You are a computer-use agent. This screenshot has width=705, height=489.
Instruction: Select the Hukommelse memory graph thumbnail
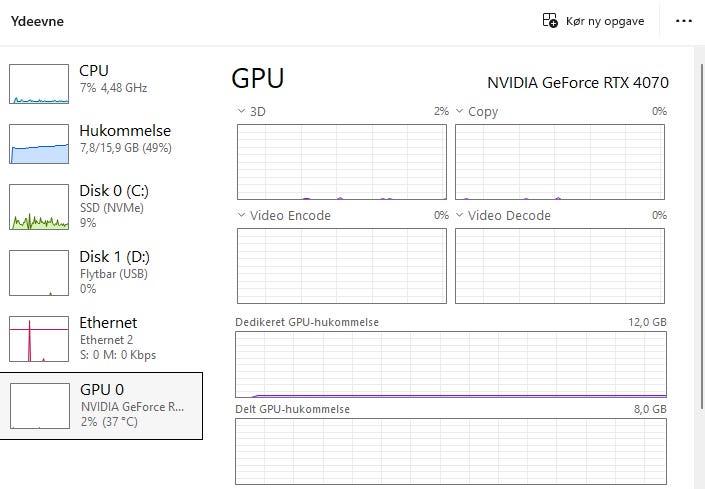click(x=39, y=144)
